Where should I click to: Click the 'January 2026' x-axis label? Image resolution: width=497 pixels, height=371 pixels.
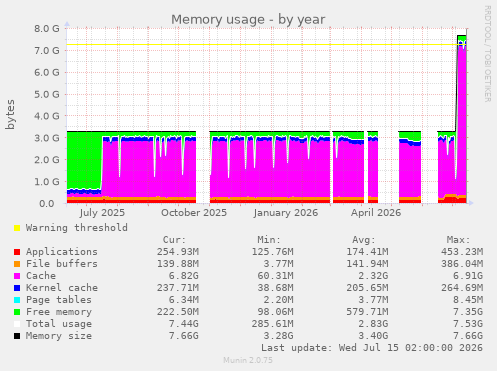click(x=286, y=213)
